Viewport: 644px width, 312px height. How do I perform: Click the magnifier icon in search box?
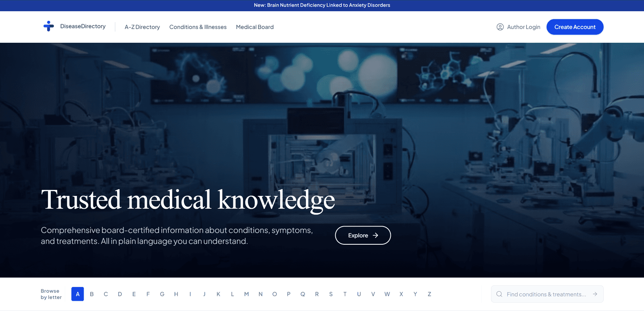(499, 294)
